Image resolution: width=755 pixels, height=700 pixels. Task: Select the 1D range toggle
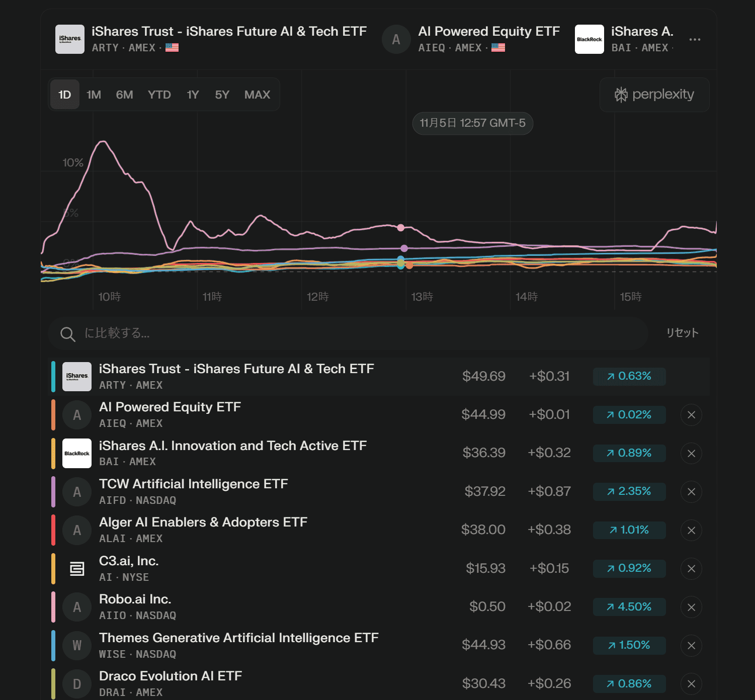pyautogui.click(x=64, y=95)
